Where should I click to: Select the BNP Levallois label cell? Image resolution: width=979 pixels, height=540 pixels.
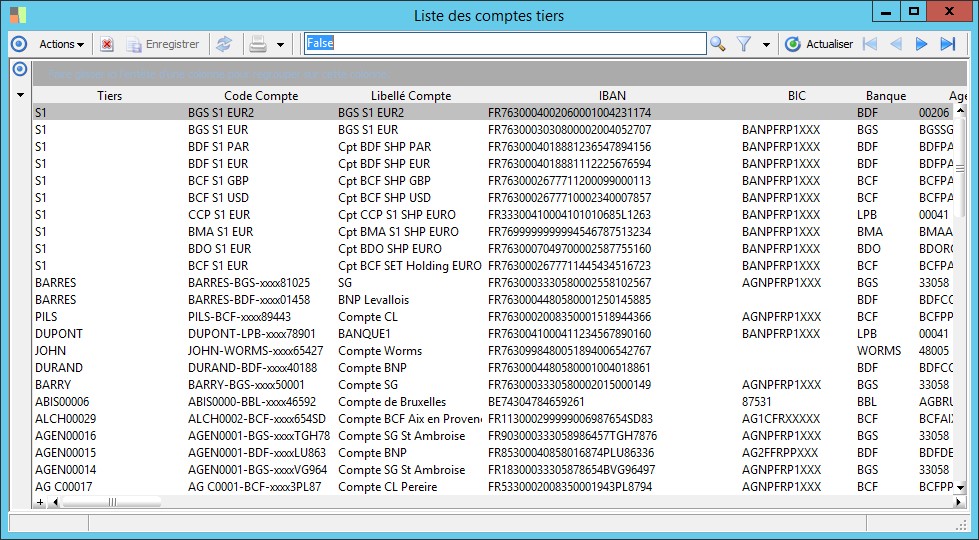point(411,300)
